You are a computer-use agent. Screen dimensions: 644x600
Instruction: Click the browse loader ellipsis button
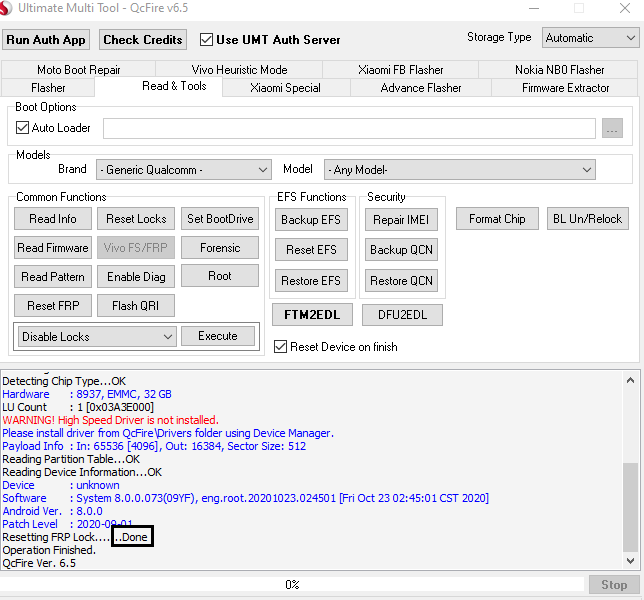click(x=612, y=129)
